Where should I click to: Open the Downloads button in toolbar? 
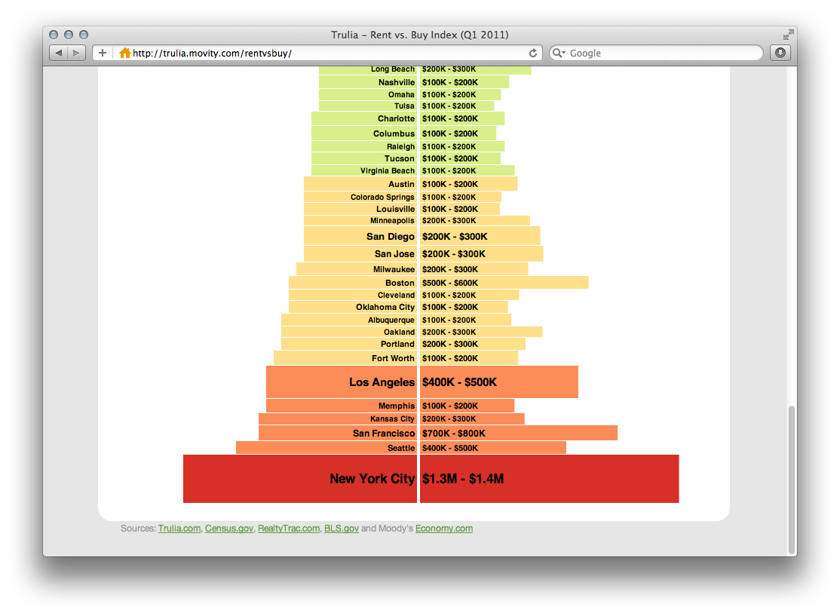click(x=780, y=53)
